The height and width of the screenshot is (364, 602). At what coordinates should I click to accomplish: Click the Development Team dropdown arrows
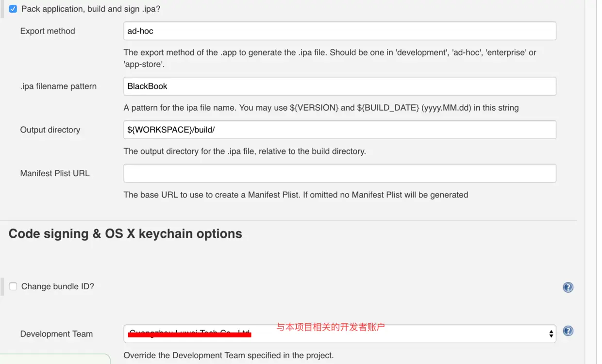point(551,334)
